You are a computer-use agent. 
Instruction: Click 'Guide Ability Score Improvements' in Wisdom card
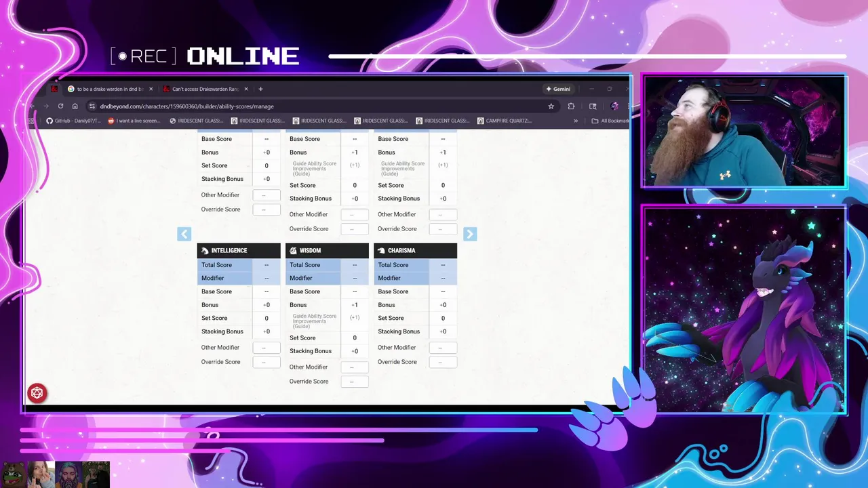coord(314,321)
